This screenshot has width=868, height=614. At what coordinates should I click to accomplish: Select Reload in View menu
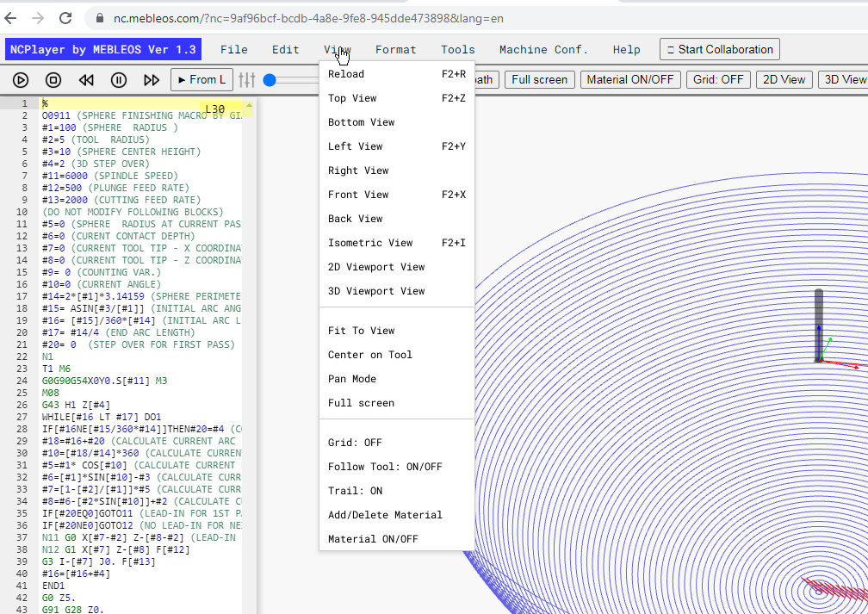pyautogui.click(x=397, y=74)
